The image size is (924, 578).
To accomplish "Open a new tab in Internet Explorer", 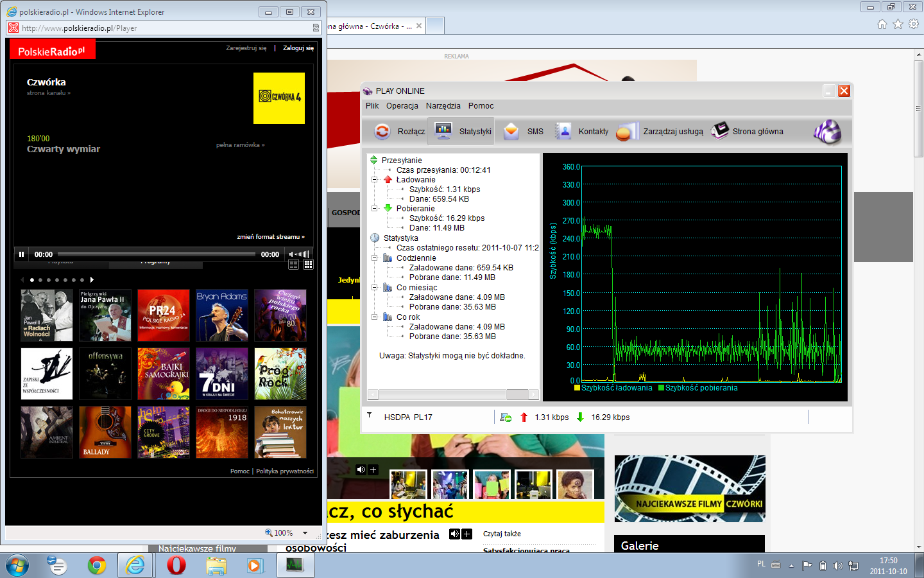I will tap(435, 26).
